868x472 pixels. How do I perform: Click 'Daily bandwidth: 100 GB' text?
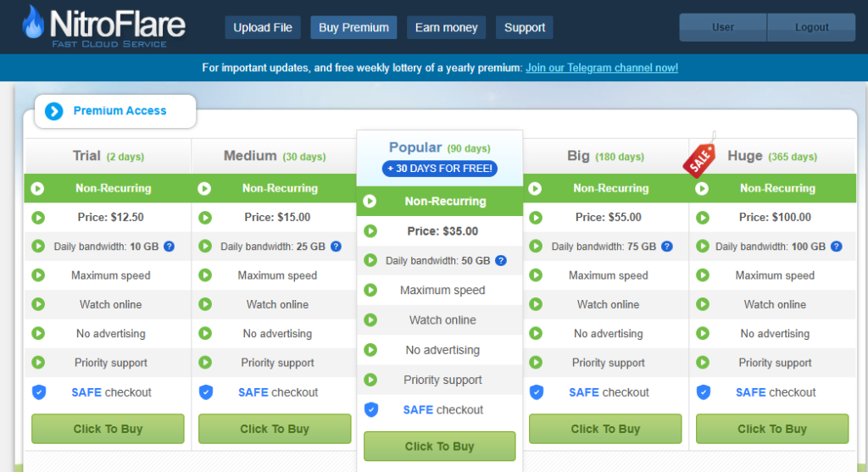[771, 247]
